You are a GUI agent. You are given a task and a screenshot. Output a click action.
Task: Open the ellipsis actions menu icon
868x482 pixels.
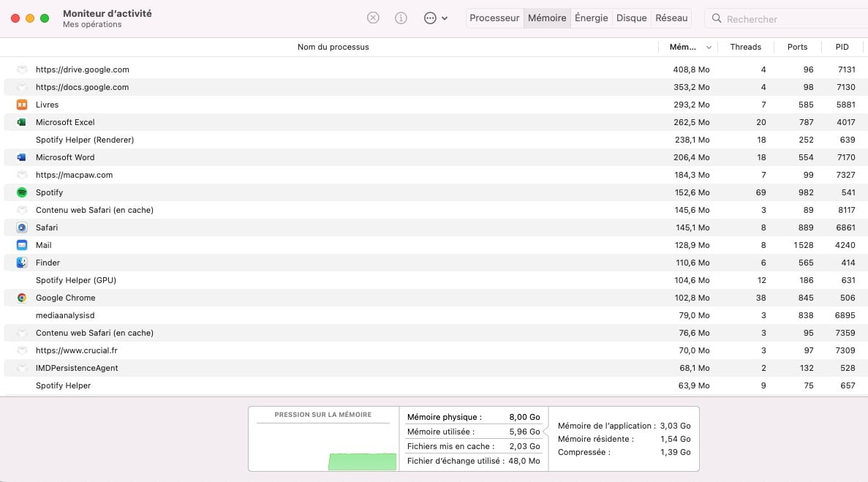(x=430, y=18)
